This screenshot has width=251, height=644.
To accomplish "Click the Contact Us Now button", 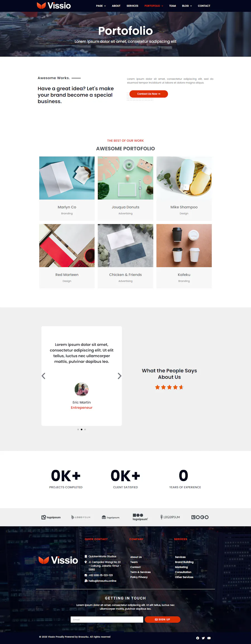I will tap(149, 94).
